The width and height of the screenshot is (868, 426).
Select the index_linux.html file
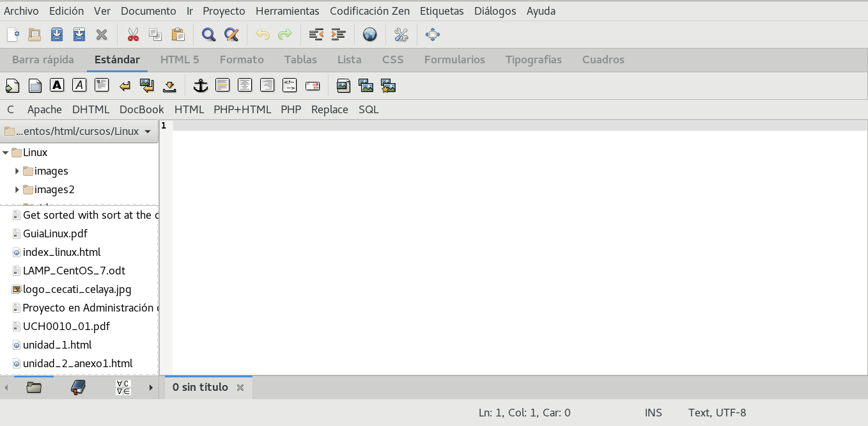[x=61, y=252]
